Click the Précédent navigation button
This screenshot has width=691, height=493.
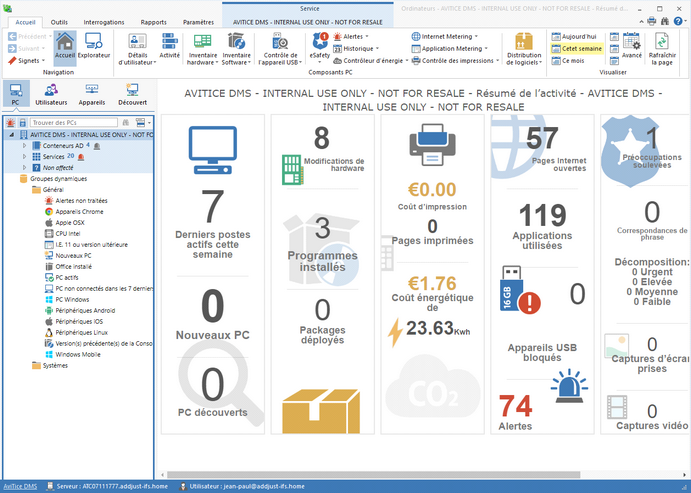click(x=30, y=37)
